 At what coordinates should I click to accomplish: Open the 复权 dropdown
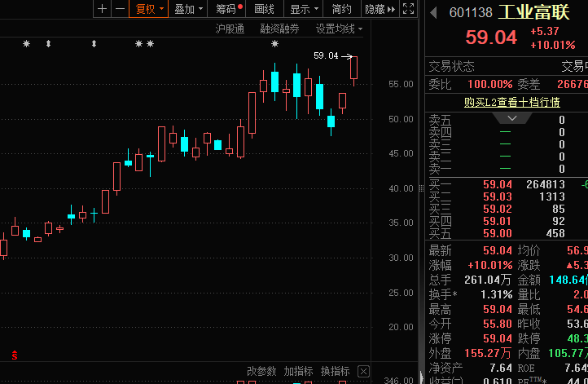pyautogui.click(x=150, y=9)
